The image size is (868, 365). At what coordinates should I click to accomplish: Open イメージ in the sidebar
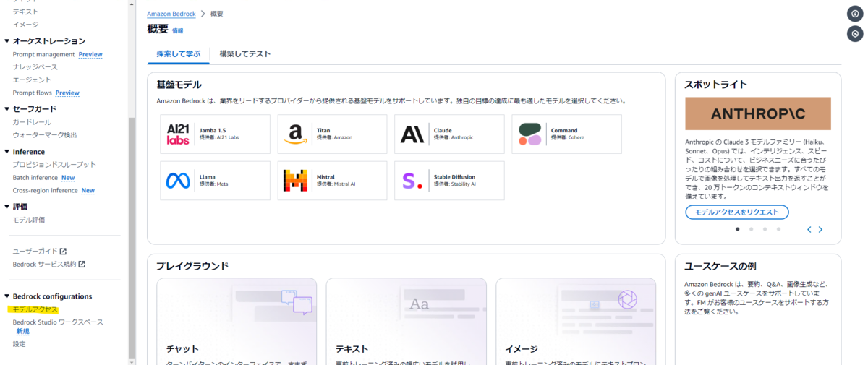[25, 24]
